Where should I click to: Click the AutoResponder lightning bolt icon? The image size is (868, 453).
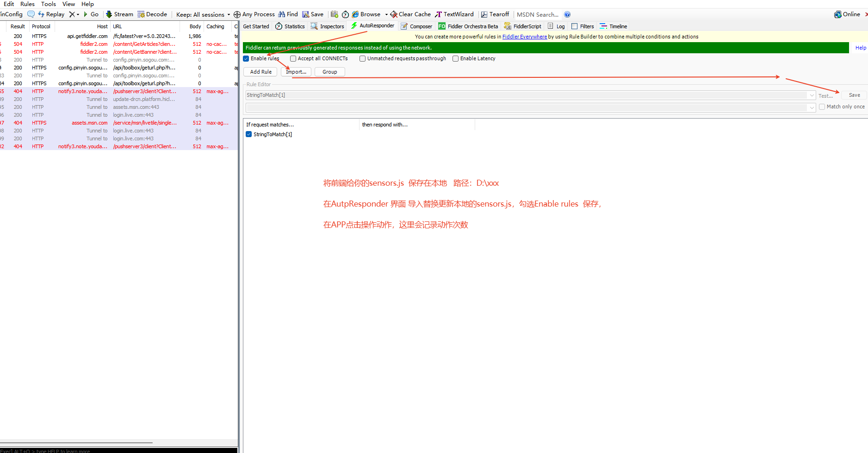coord(354,25)
